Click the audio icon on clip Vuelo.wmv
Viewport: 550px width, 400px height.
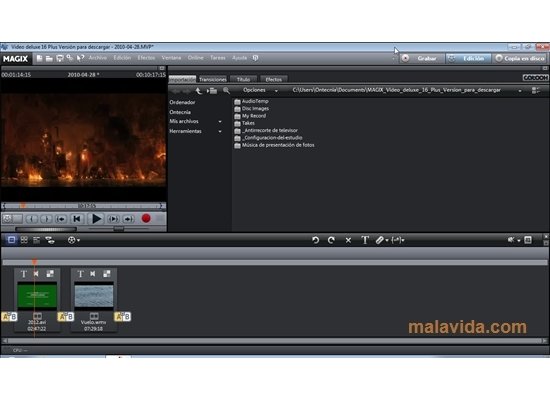tap(93, 274)
